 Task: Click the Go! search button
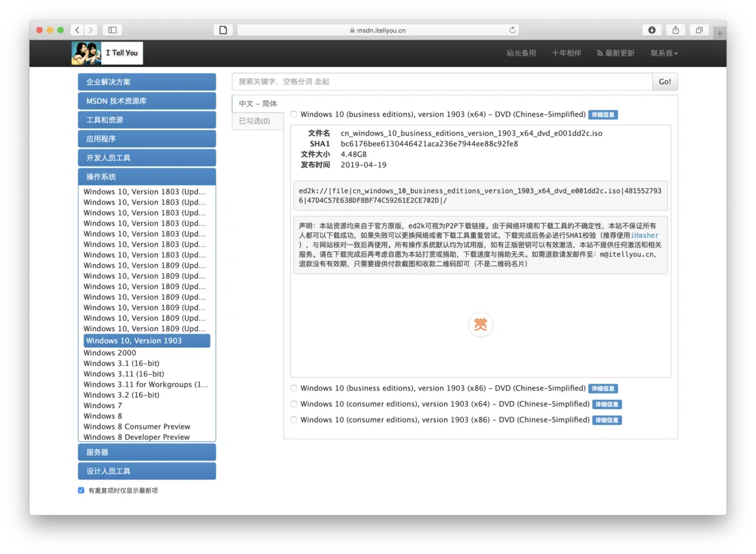click(x=665, y=82)
